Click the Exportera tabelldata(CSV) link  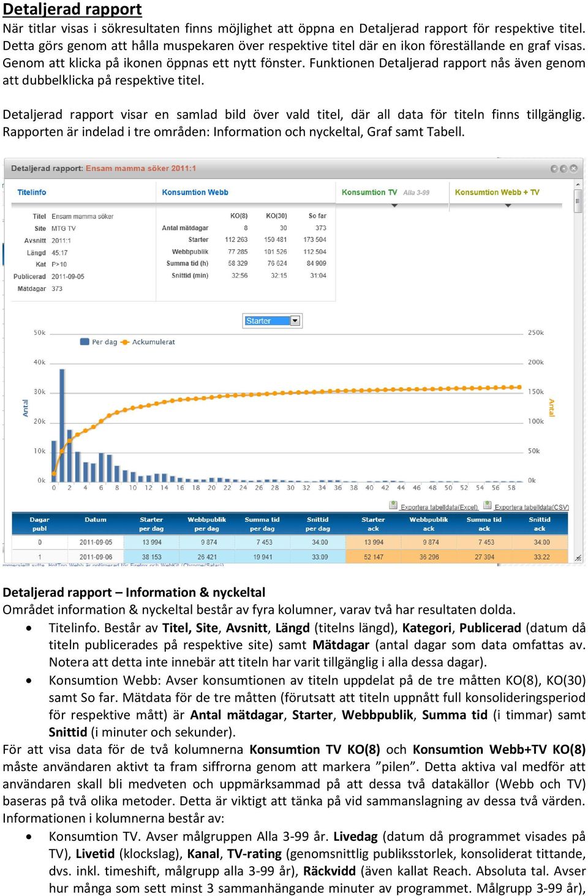coord(532,507)
